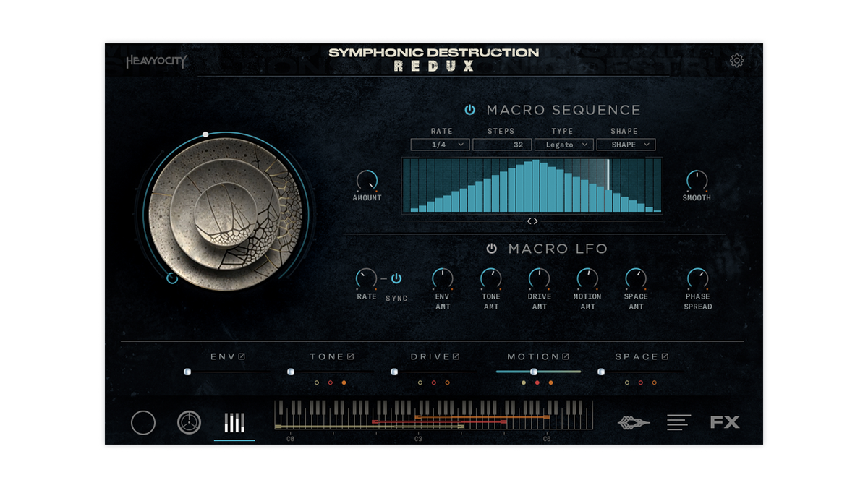Viewport: 868px width, 488px height.
Task: Select the orange dot under SPACE
Action: point(654,382)
